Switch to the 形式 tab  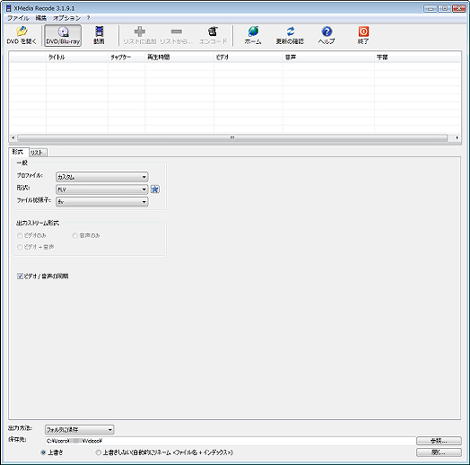click(x=18, y=152)
